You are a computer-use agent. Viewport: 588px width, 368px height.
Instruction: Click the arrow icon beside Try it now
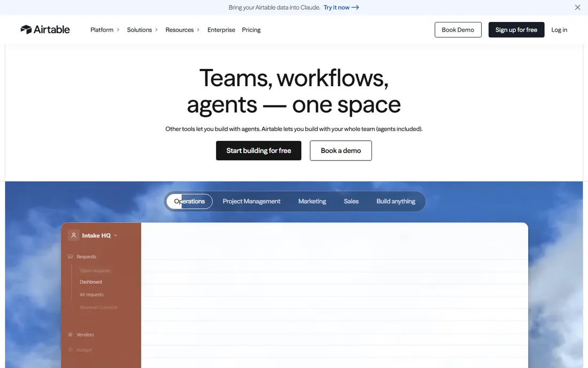tap(355, 7)
